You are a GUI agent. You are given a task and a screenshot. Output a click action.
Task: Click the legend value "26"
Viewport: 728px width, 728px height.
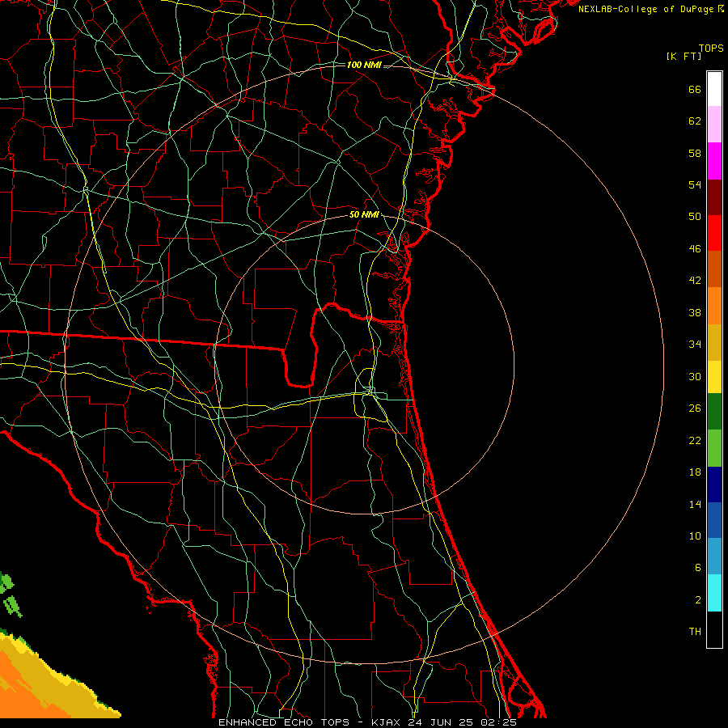tap(695, 408)
